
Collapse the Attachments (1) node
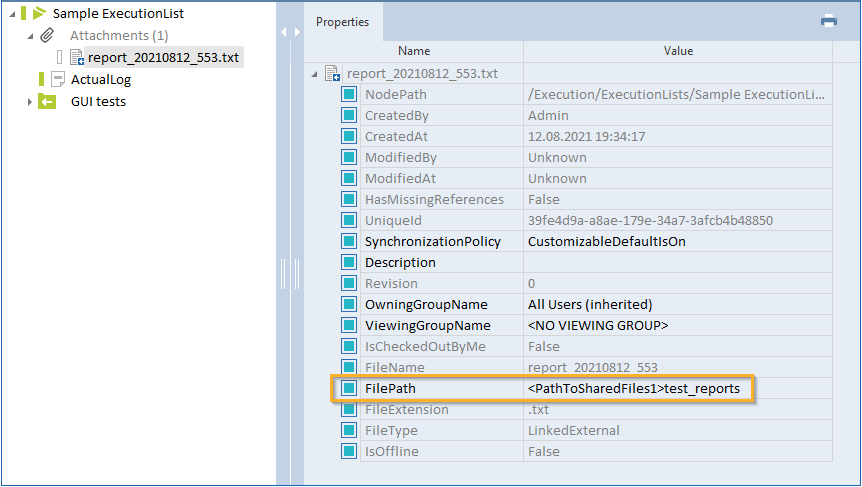[30, 36]
